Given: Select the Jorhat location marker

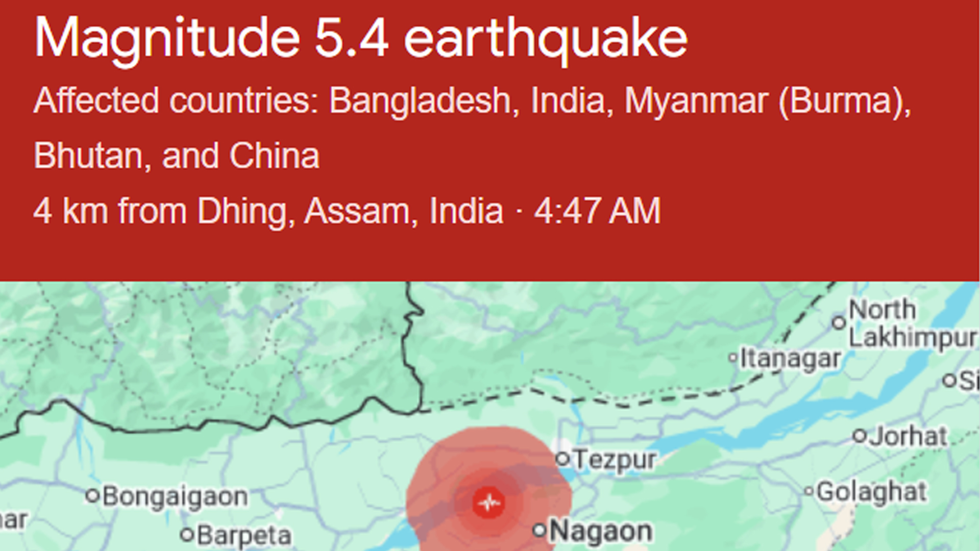Looking at the screenshot, I should (x=860, y=436).
